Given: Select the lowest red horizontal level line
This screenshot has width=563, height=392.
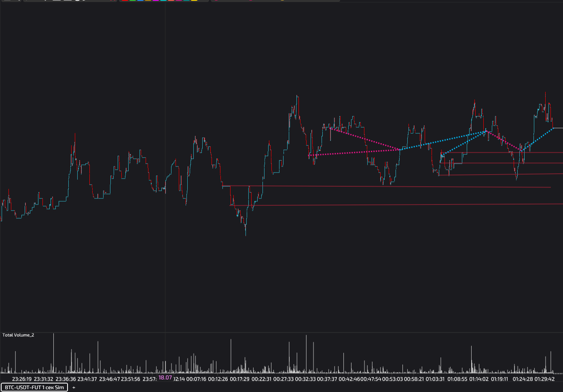Looking at the screenshot, I should [404, 205].
